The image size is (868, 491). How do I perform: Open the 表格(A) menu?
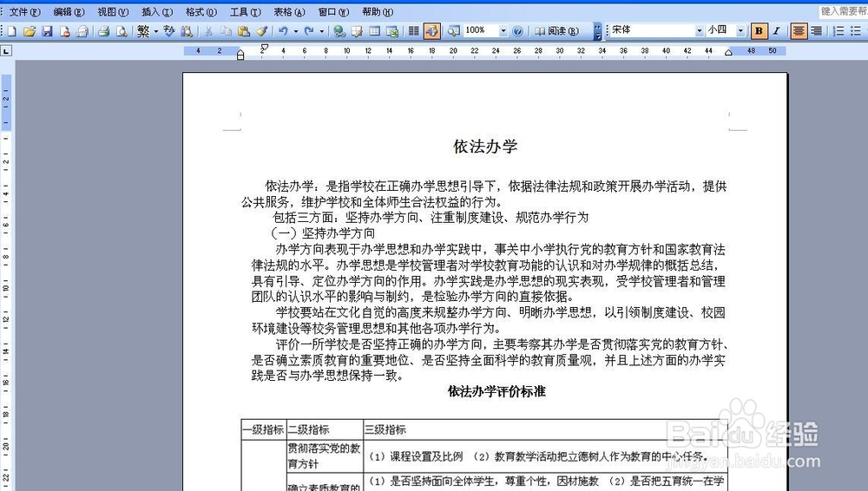pyautogui.click(x=289, y=11)
